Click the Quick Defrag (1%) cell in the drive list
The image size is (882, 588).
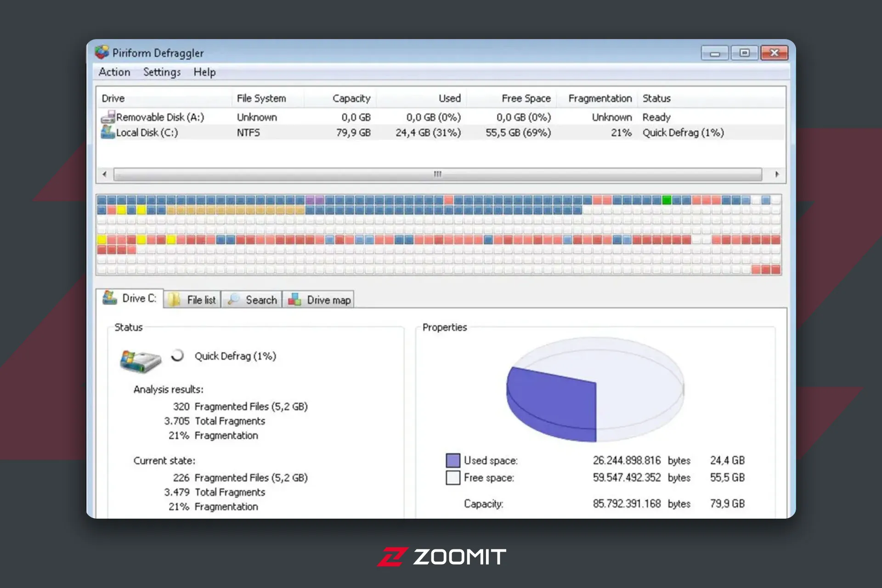coord(683,132)
